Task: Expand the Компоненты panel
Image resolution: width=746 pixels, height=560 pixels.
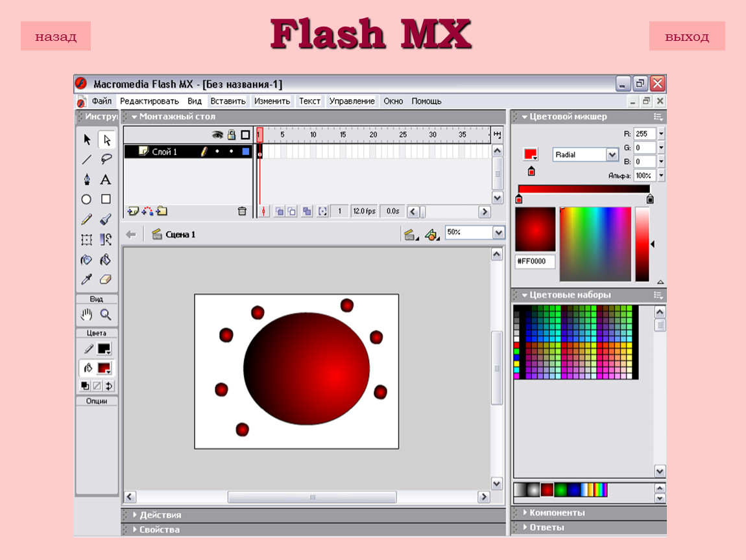Action: point(525,513)
